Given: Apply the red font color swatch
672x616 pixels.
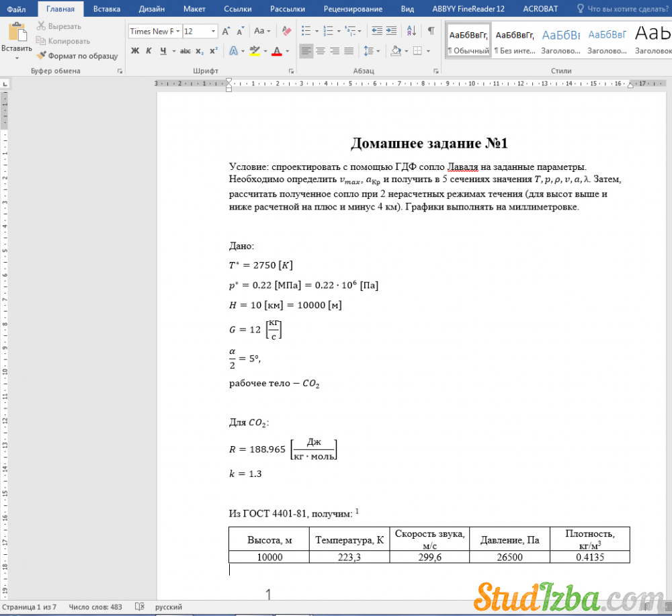Looking at the screenshot, I should pyautogui.click(x=276, y=51).
